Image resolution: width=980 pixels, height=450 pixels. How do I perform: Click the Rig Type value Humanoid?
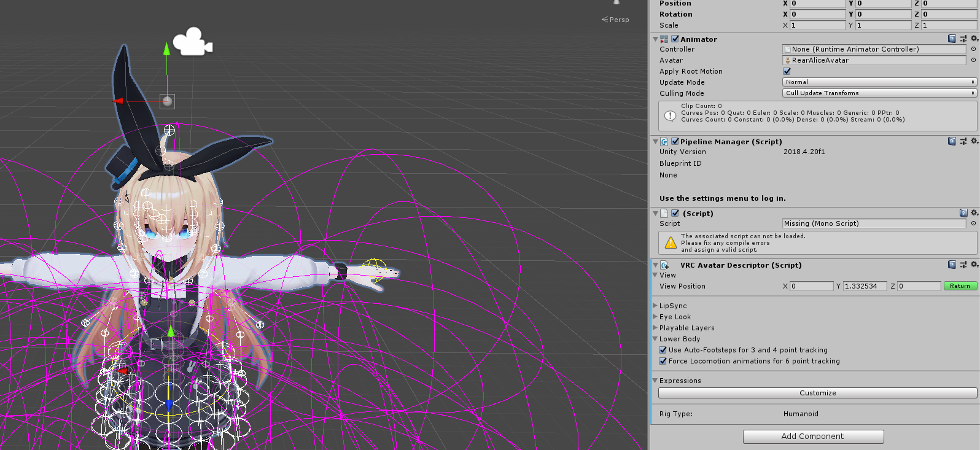(801, 414)
